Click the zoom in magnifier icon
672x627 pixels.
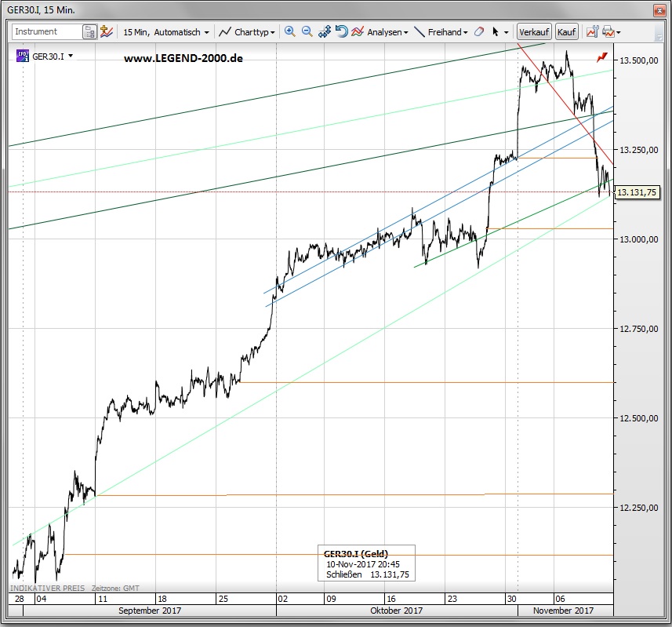click(x=290, y=32)
